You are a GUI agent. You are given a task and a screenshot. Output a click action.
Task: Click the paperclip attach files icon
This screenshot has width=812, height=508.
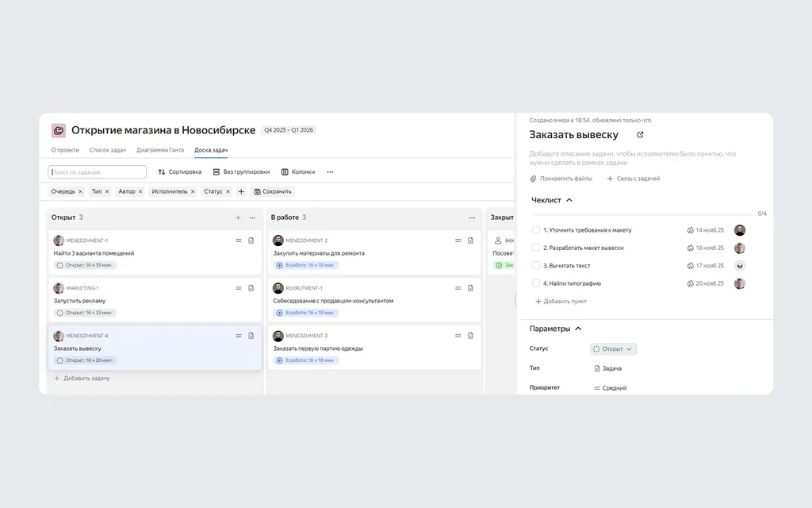[534, 179]
